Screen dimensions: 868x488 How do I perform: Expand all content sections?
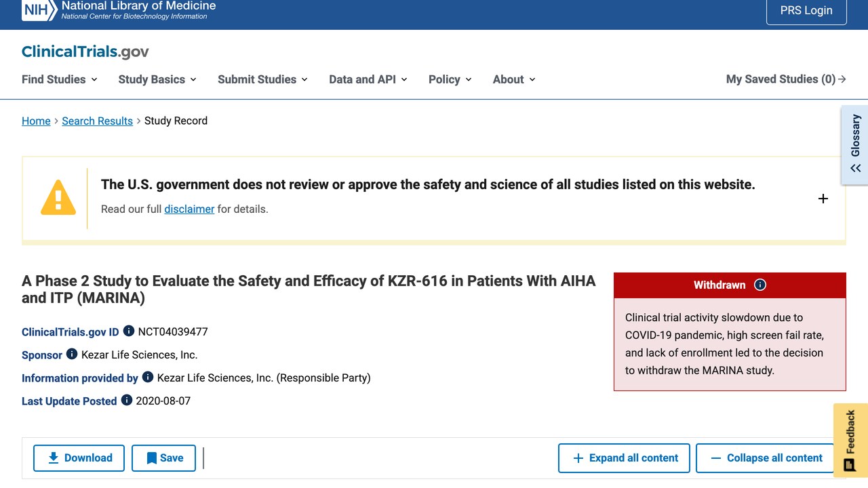(624, 458)
